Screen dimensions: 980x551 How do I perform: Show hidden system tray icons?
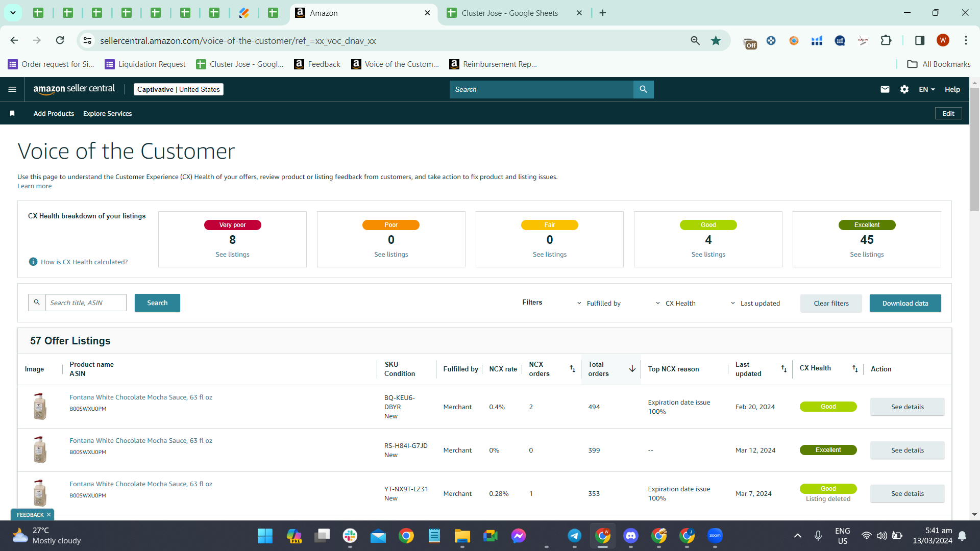797,536
